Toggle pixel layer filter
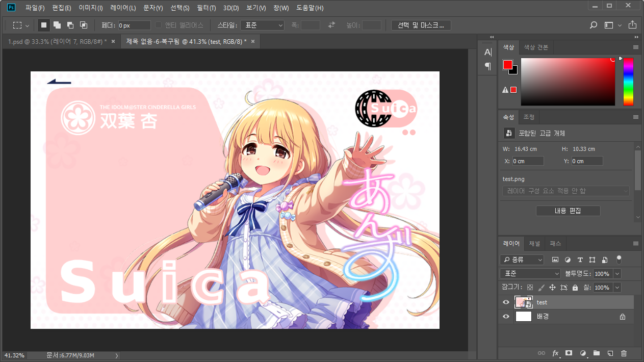 pyautogui.click(x=555, y=260)
